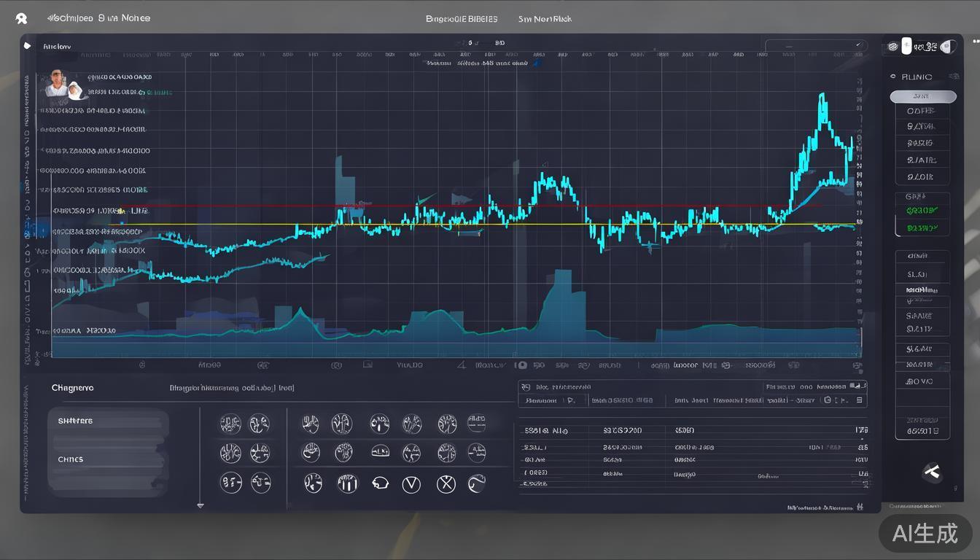Click the circled X icon in icon grid
The width and height of the screenshot is (980, 560).
pyautogui.click(x=446, y=483)
